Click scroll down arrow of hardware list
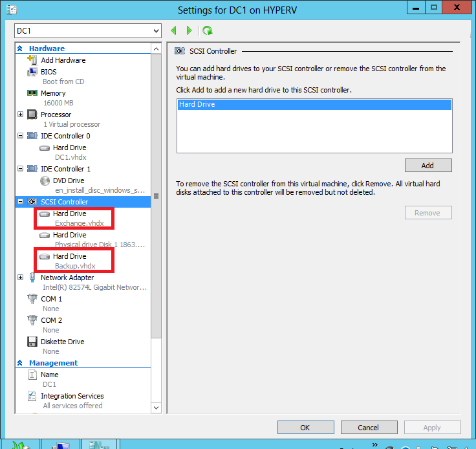476x449 pixels. (156, 408)
